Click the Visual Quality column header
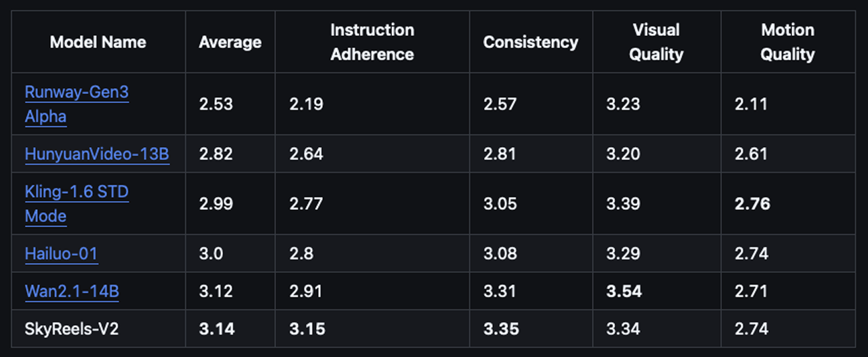868x357 pixels. point(656,42)
